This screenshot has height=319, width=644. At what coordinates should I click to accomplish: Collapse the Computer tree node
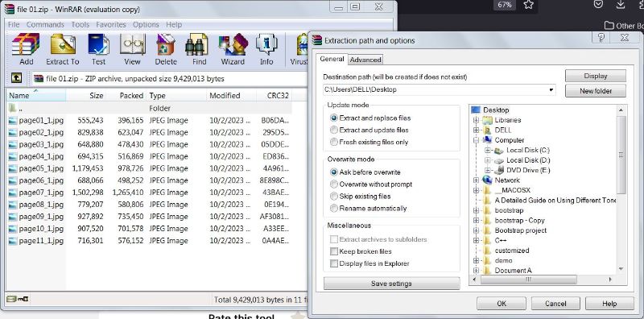pos(476,140)
